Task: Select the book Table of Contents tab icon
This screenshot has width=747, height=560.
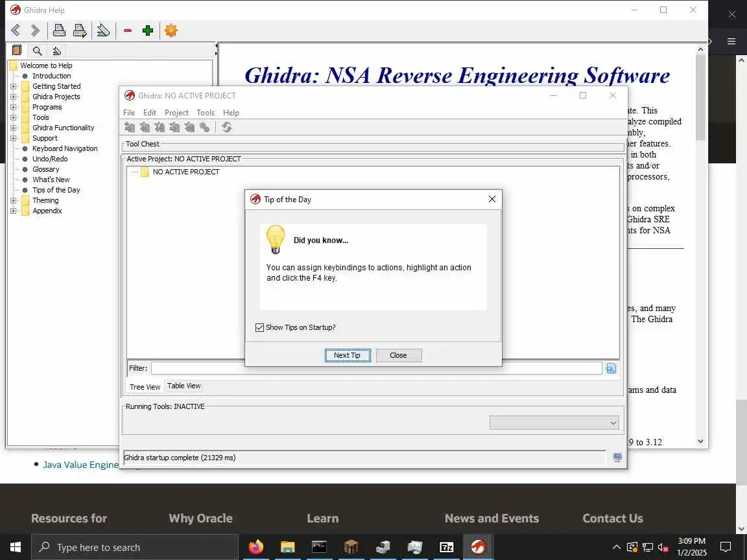Action: pyautogui.click(x=17, y=51)
